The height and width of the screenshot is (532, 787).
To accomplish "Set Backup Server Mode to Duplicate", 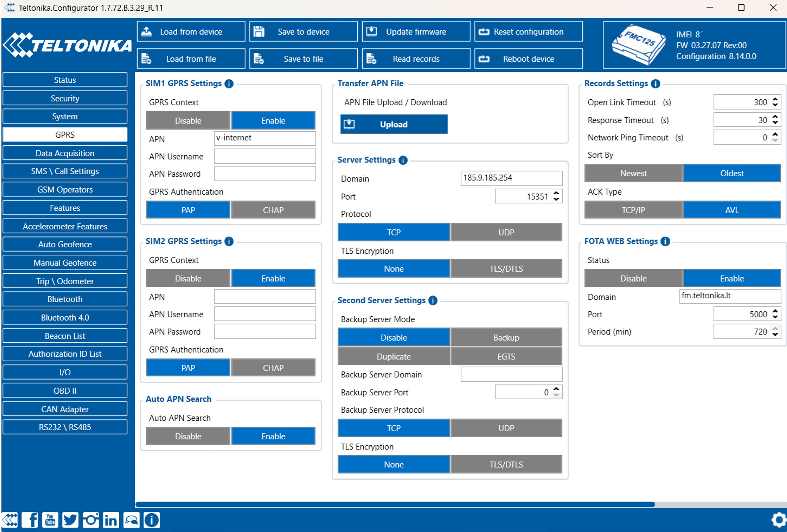I will tap(394, 357).
